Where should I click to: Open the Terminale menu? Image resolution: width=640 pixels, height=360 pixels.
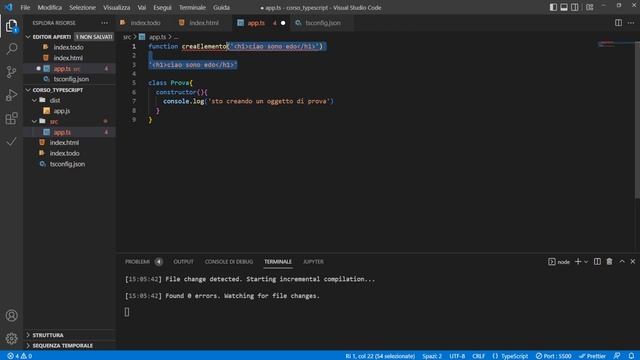click(x=192, y=7)
